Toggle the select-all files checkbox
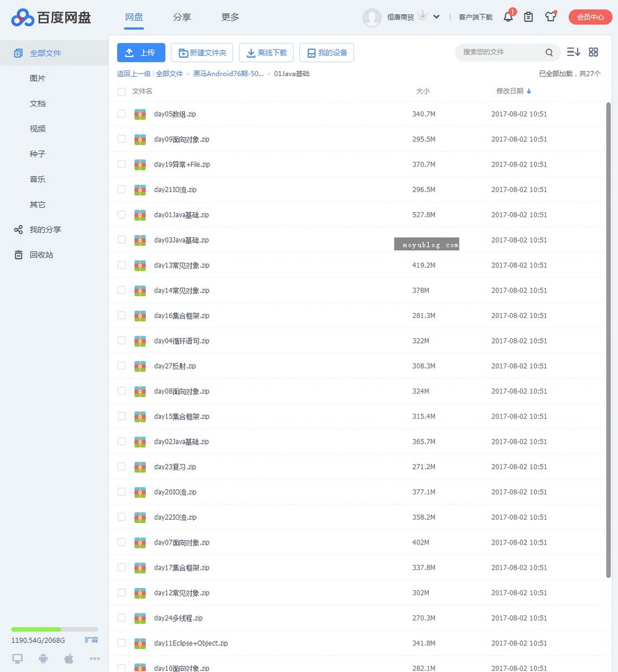The image size is (618, 672). pyautogui.click(x=122, y=91)
